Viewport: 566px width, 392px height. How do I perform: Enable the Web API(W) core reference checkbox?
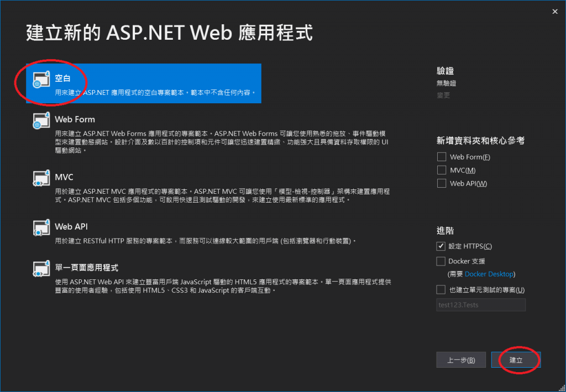[442, 183]
